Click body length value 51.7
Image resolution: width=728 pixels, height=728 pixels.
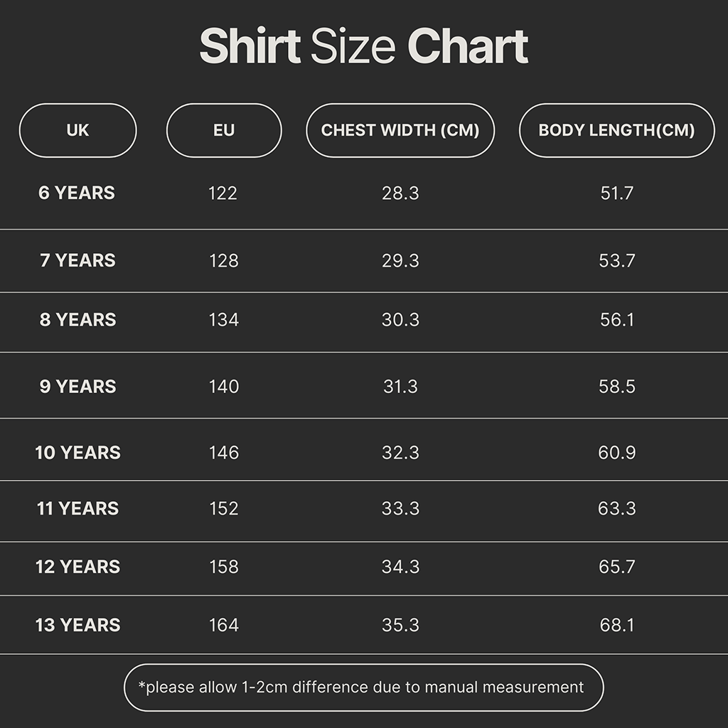[x=616, y=193]
